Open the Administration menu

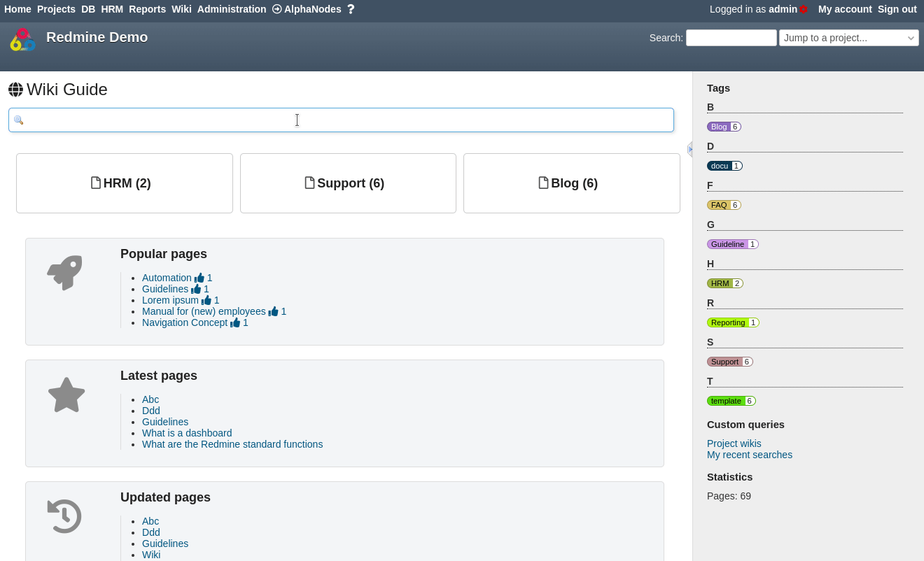(x=231, y=9)
